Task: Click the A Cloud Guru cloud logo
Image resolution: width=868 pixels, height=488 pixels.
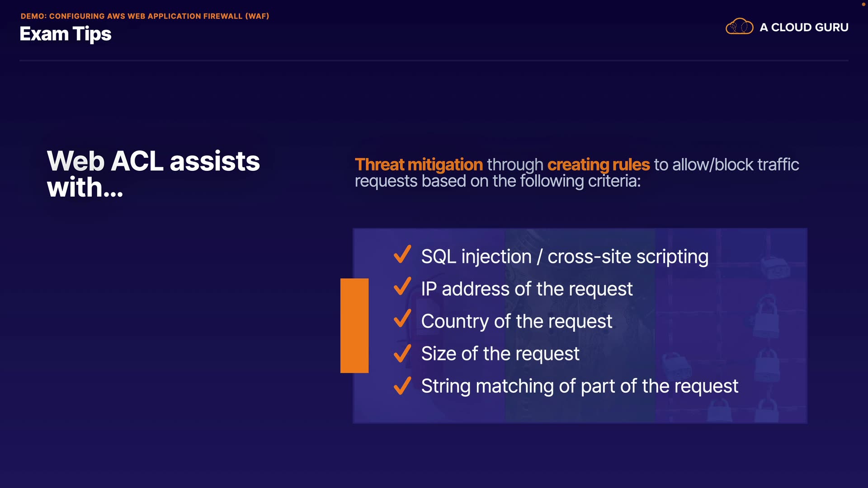Action: [x=739, y=27]
